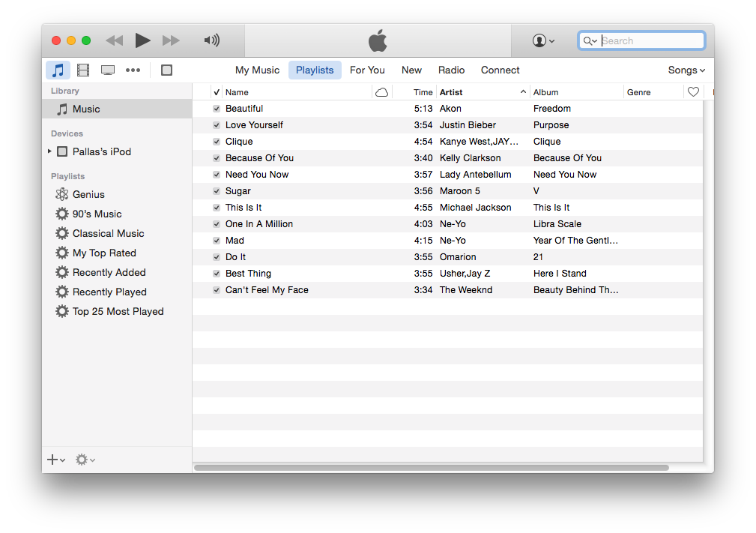Open Top 25 Most Played playlist

click(x=118, y=312)
